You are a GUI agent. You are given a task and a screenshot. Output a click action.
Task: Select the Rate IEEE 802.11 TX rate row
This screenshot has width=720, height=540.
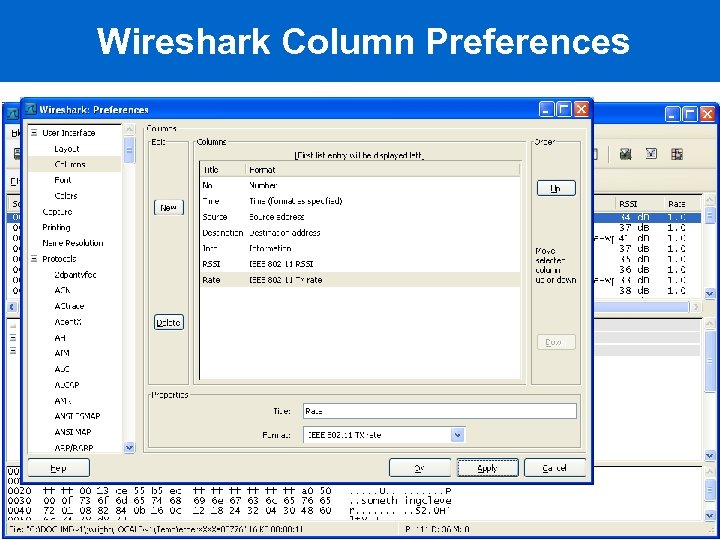360,280
